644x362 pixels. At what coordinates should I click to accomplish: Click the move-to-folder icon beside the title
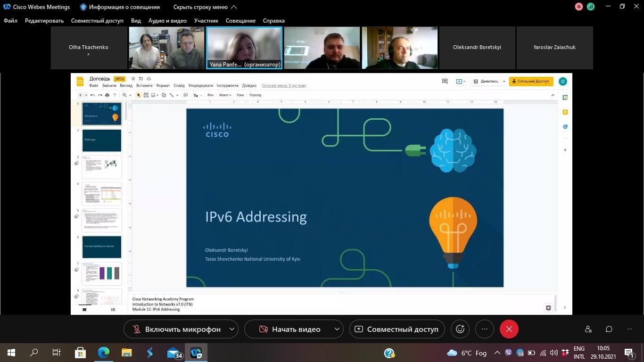pos(141,79)
